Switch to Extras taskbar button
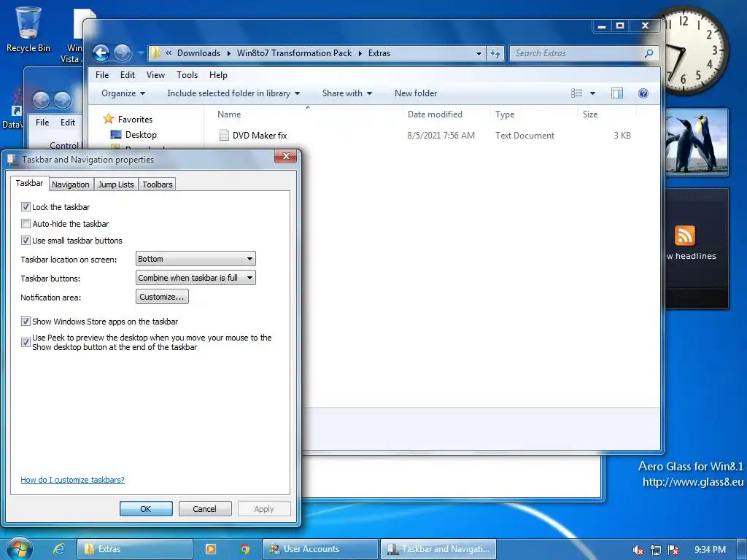Viewport: 747px width, 560px height. (135, 549)
